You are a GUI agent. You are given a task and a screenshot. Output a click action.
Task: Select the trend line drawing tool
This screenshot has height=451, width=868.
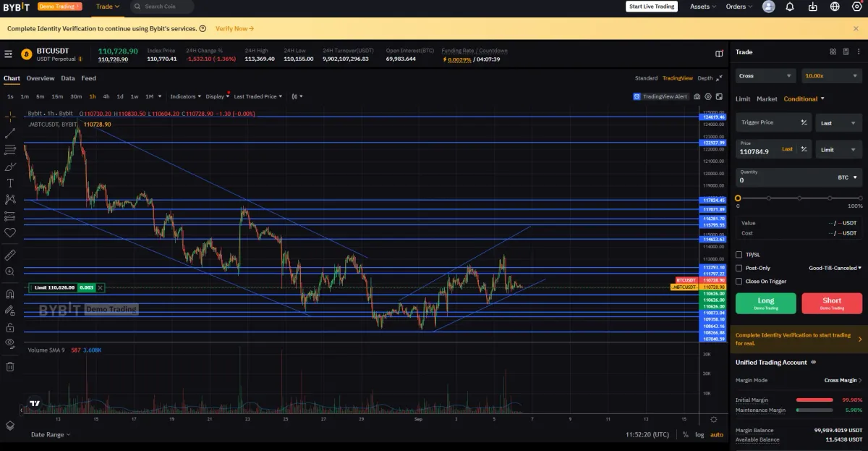click(10, 133)
